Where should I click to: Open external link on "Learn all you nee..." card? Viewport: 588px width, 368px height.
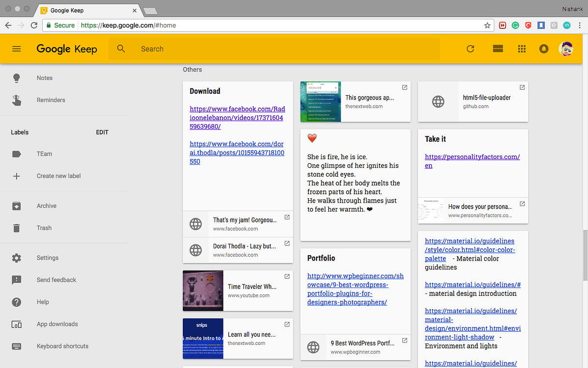tap(287, 324)
